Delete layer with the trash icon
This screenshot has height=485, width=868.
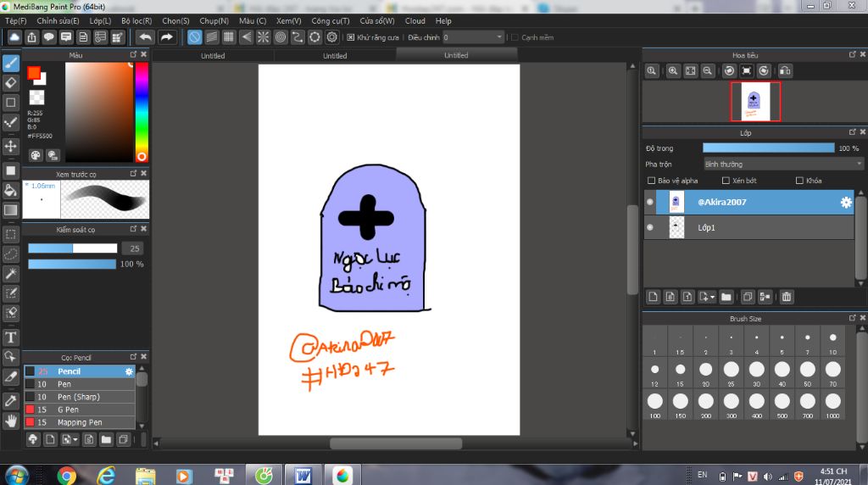pyautogui.click(x=786, y=297)
